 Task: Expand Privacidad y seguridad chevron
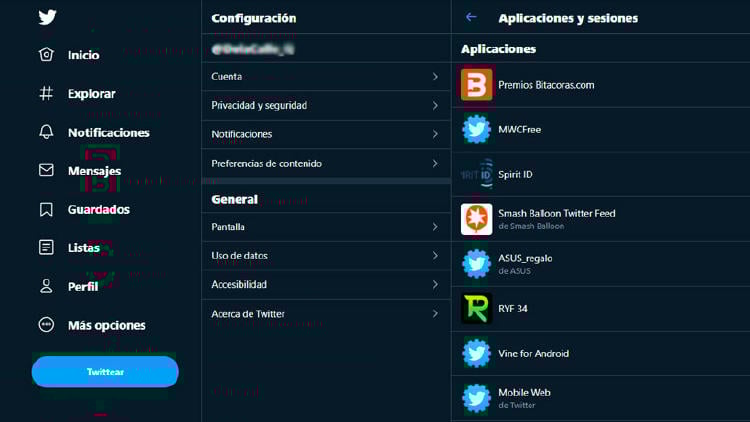[435, 105]
